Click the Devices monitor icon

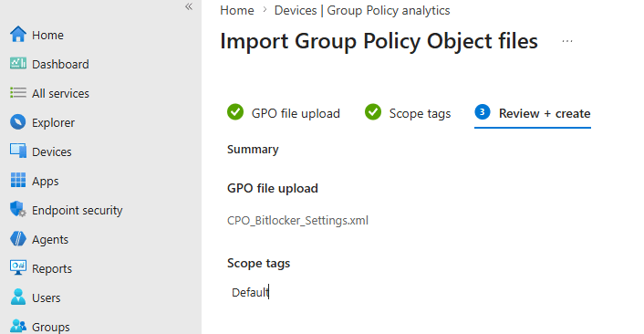point(18,151)
